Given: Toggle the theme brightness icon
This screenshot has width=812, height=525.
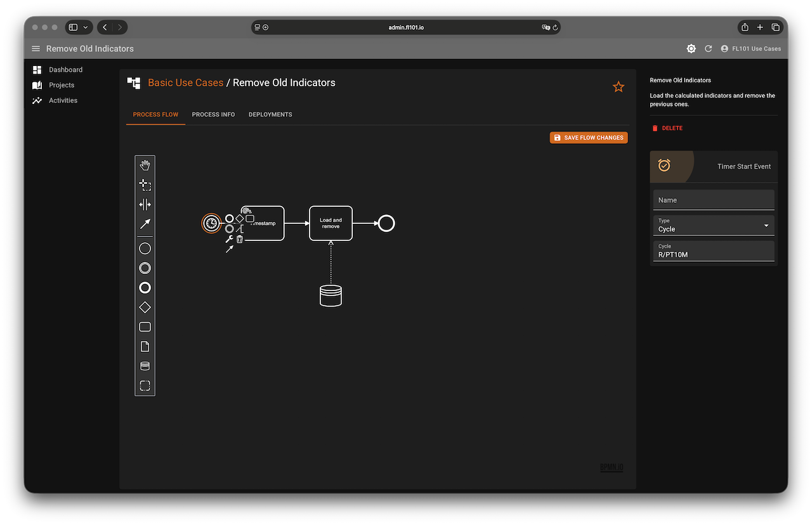Looking at the screenshot, I should (x=691, y=49).
